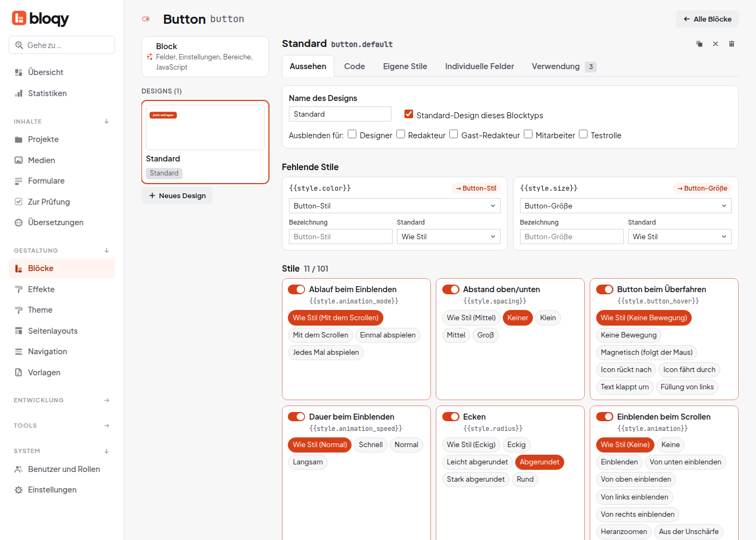This screenshot has height=540, width=756.
Task: Open the Effekte section
Action: (62, 289)
